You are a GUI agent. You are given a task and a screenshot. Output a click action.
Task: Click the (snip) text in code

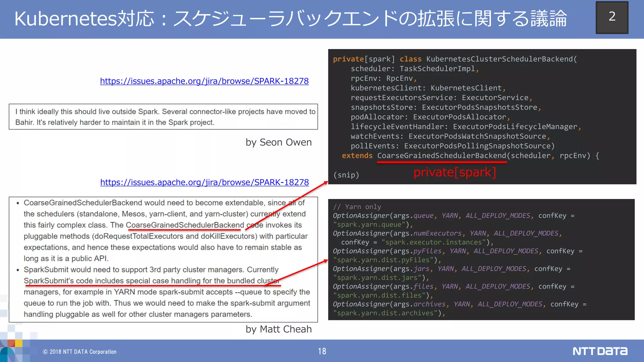[x=346, y=175]
